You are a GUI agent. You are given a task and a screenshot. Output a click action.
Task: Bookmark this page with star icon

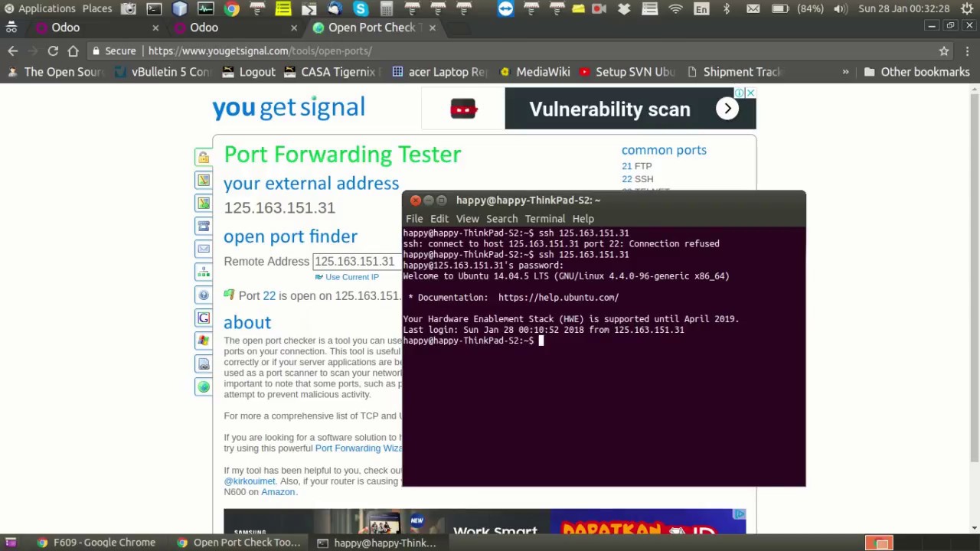pos(944,51)
